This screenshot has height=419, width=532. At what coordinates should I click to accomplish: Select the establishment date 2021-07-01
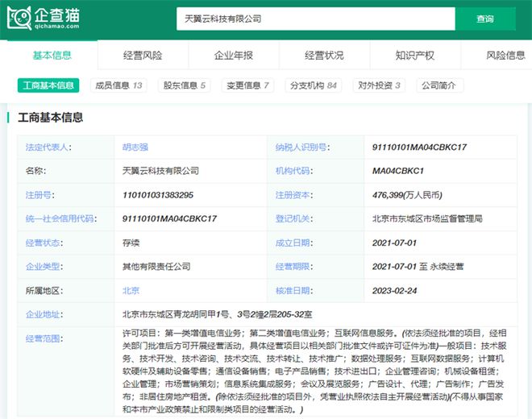point(394,243)
